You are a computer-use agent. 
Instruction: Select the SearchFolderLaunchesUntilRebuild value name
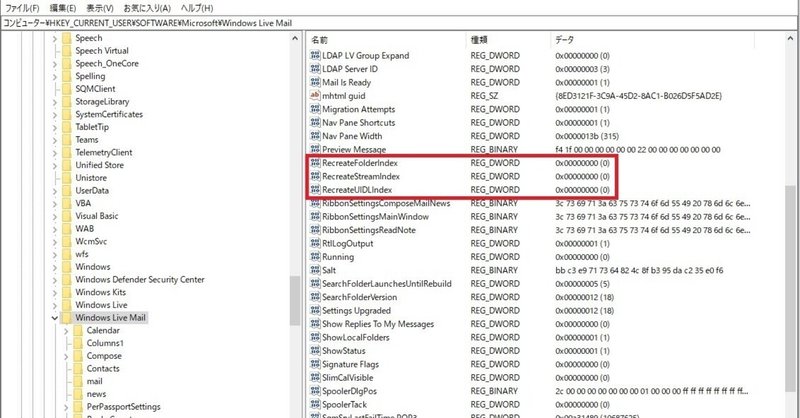click(x=387, y=283)
